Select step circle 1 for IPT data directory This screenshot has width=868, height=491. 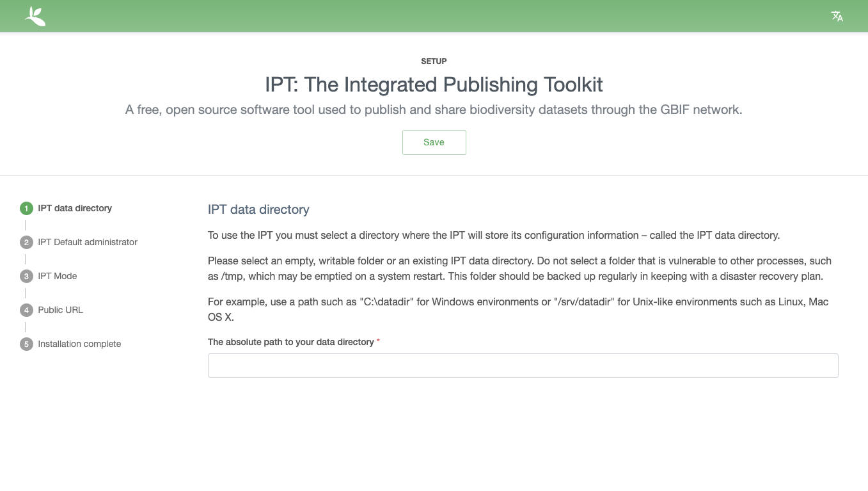tap(26, 208)
